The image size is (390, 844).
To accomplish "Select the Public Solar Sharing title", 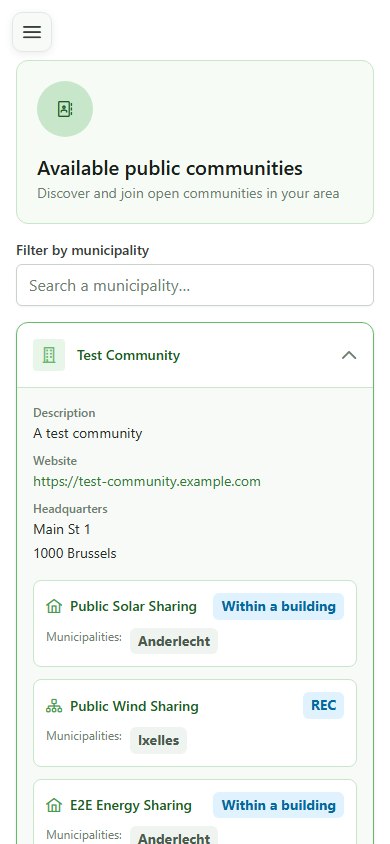I will click(x=133, y=607).
